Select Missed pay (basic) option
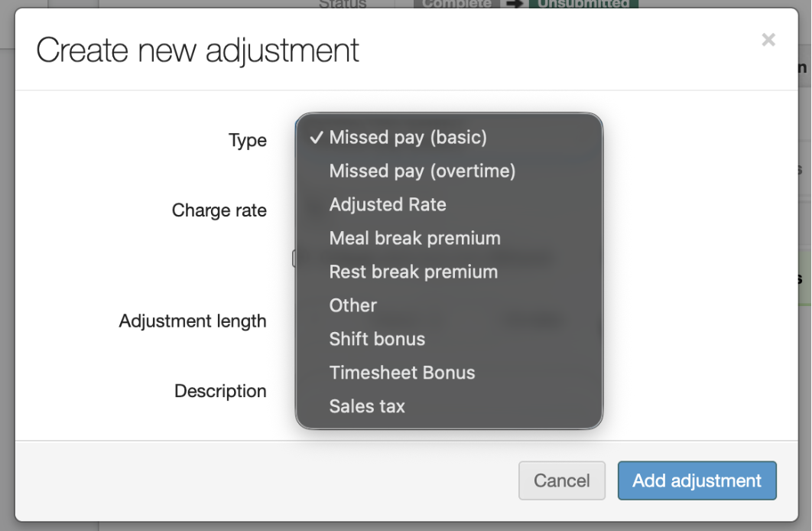Viewport: 812px width, 531px height. point(408,138)
